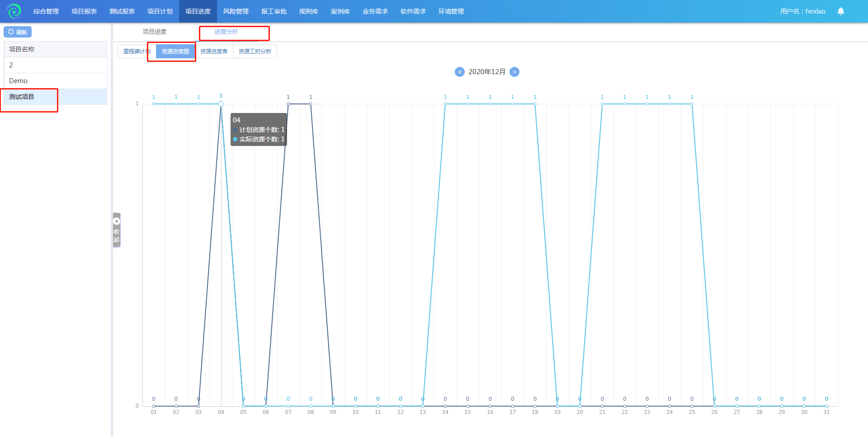The image size is (868, 437).
Task: Open the 风险管理 menu
Action: [x=236, y=11]
